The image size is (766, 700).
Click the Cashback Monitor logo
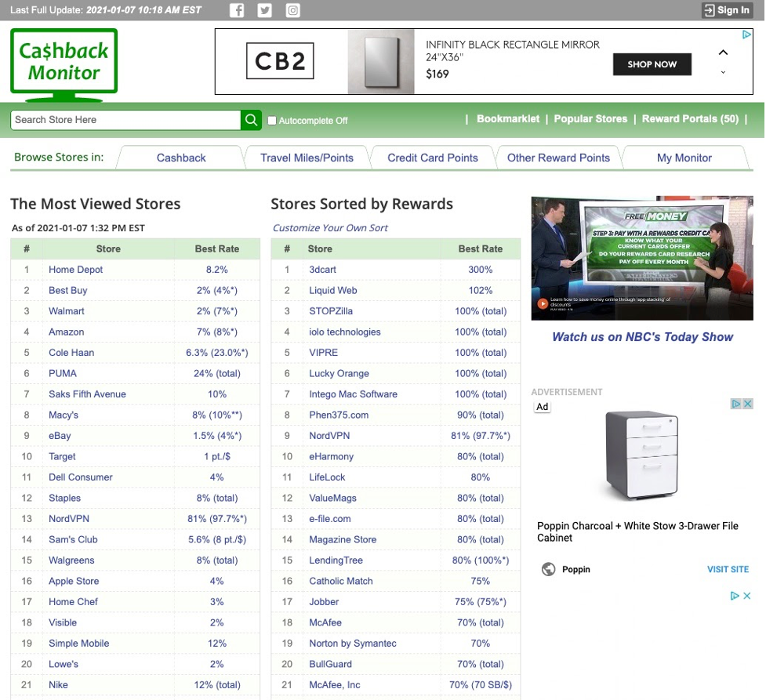tap(64, 63)
